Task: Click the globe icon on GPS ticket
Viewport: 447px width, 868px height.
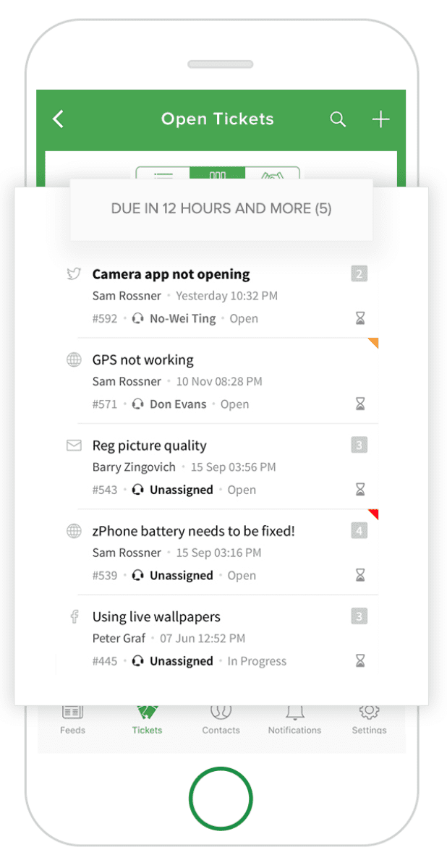Action: [74, 359]
